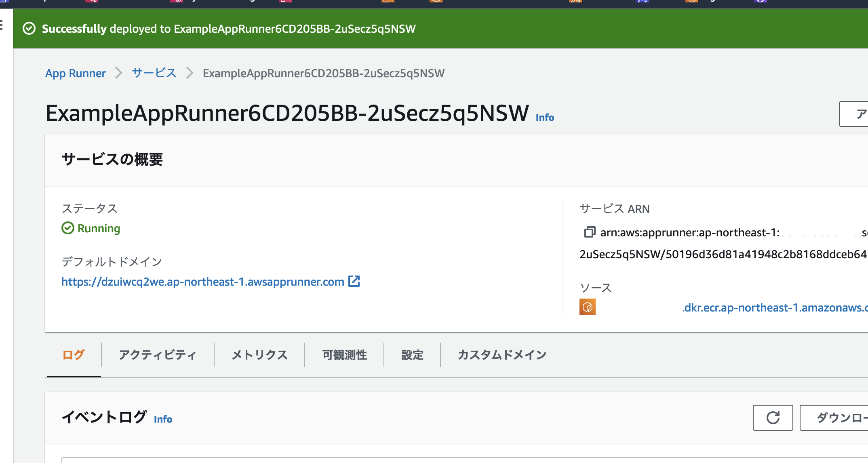Open the カスタムドメイン tab
The width and height of the screenshot is (868, 463).
502,355
